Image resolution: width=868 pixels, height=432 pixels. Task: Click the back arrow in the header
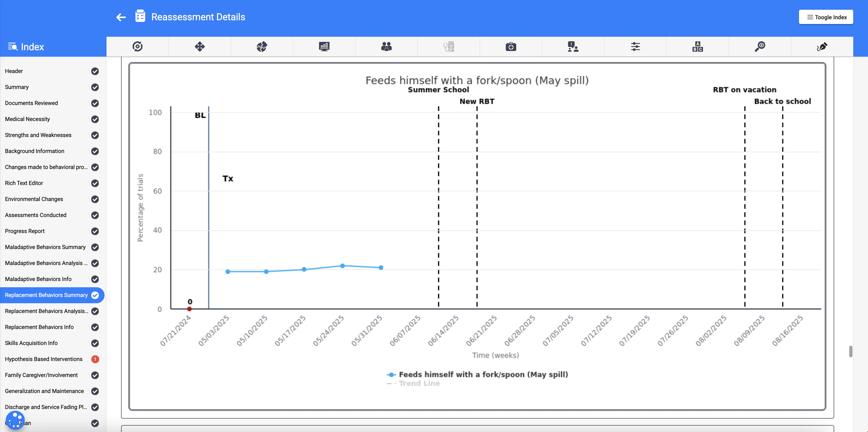click(121, 17)
